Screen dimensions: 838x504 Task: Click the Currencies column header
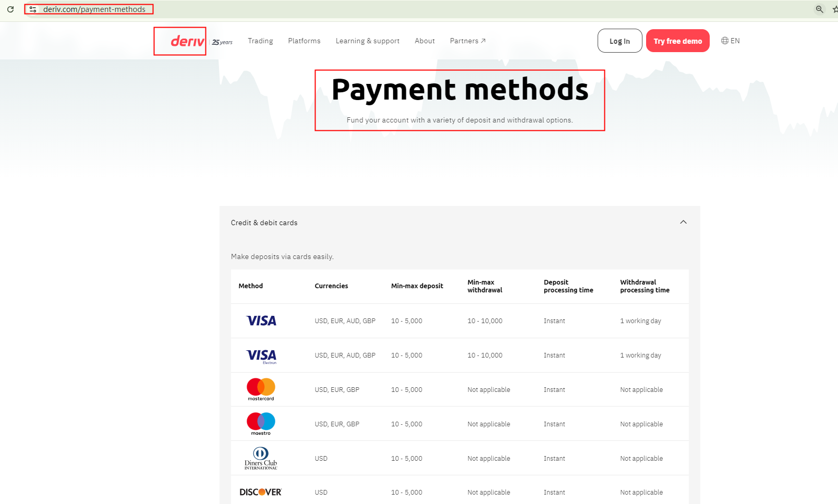pyautogui.click(x=331, y=286)
